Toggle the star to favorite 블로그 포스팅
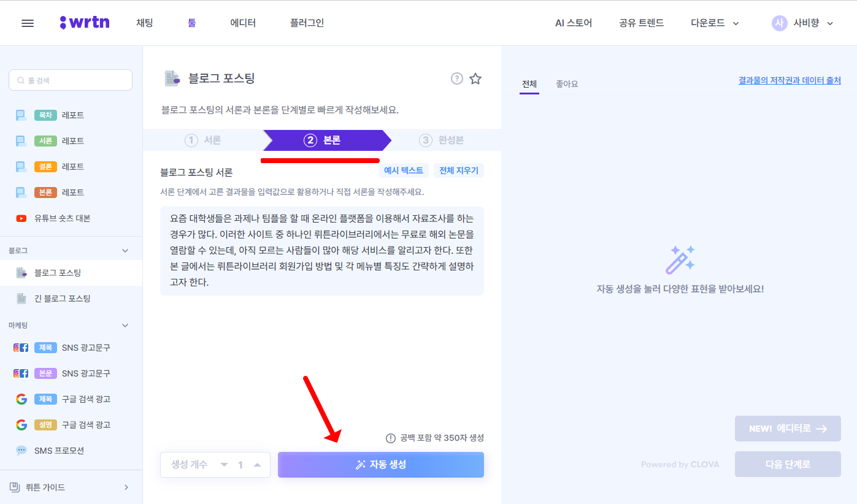The width and height of the screenshot is (857, 504). tap(475, 78)
